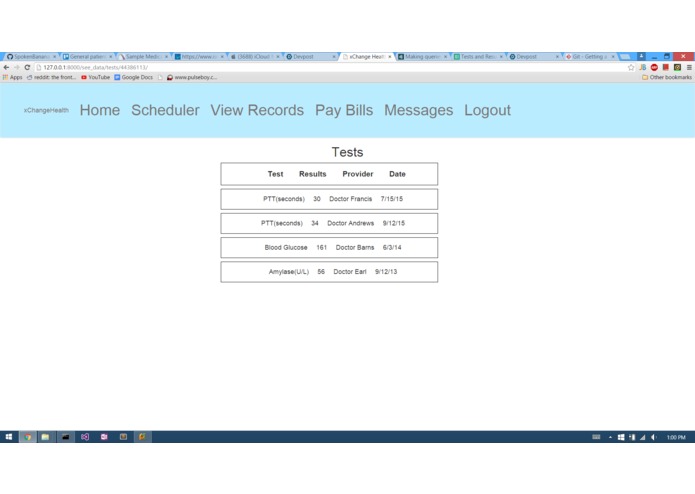Open File Explorer from the taskbar

(x=46, y=437)
